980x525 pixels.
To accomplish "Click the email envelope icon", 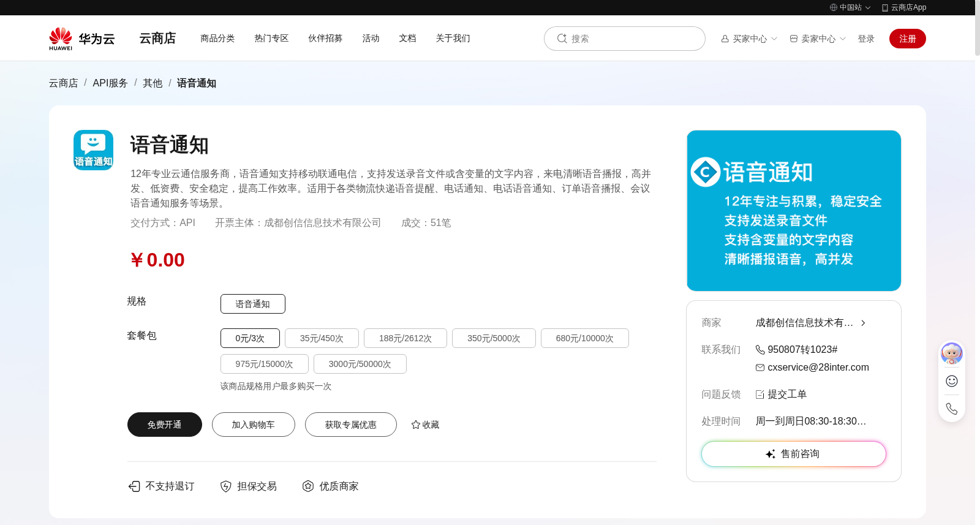I will (x=760, y=368).
